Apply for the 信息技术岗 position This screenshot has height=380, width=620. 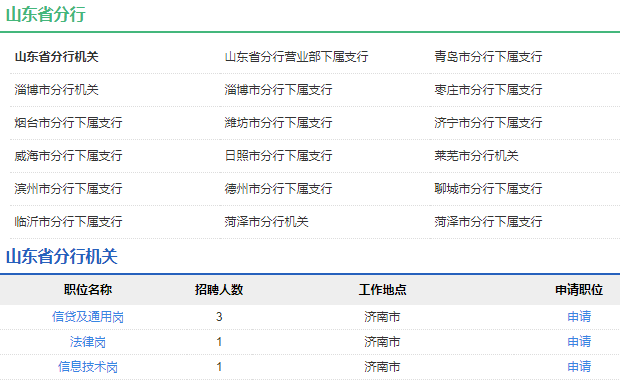click(579, 367)
